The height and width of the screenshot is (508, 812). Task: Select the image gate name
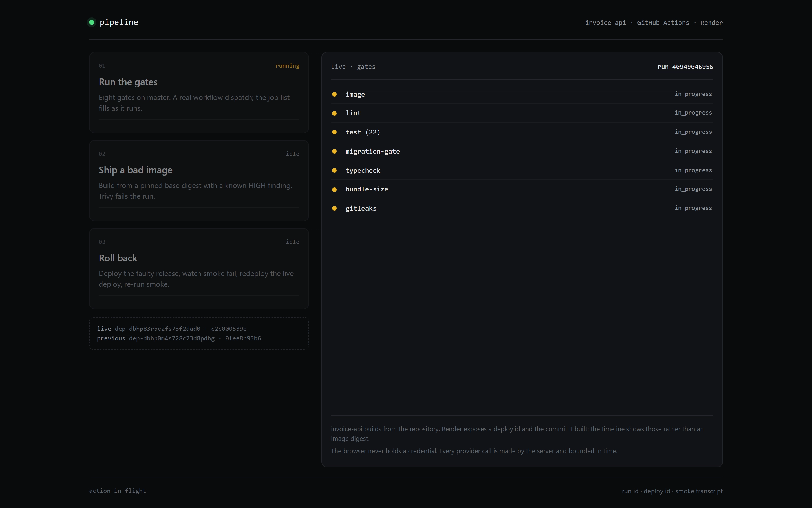[x=355, y=95]
